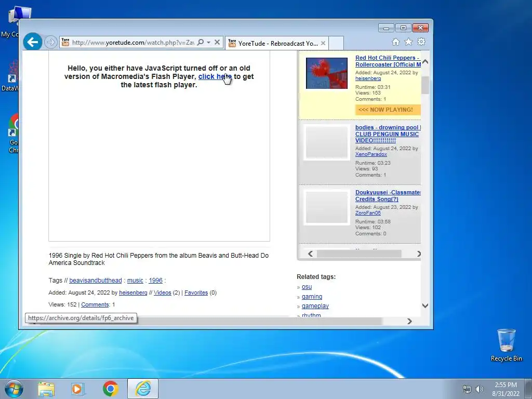
Task: Open the Windows Start menu
Action: [x=14, y=389]
